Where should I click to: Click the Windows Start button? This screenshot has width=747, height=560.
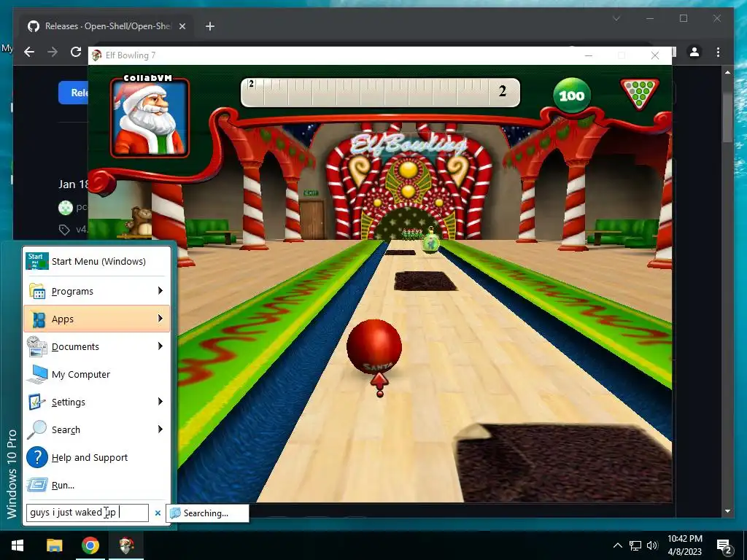(x=18, y=545)
